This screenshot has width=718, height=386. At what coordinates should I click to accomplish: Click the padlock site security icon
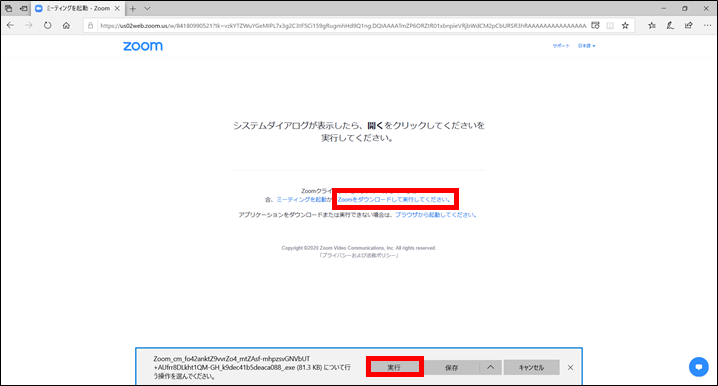pos(90,26)
